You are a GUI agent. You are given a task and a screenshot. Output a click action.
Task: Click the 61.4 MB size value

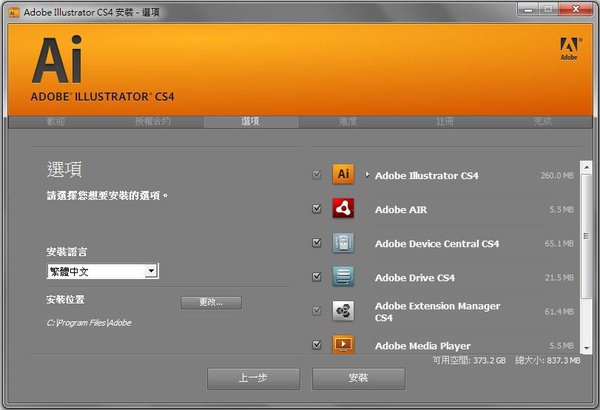(x=559, y=312)
